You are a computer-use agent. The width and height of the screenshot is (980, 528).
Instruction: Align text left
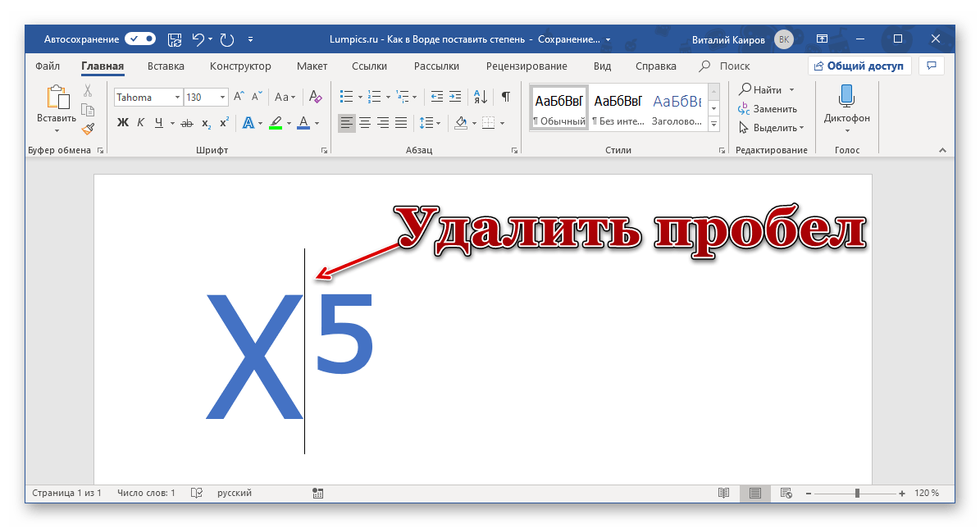click(x=346, y=122)
